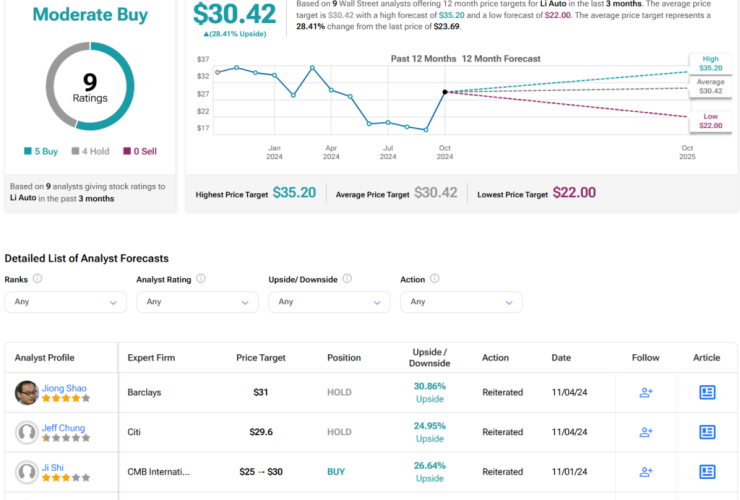Click Barclays $31 price target cell
Viewport: 740px width, 500px height.
[x=261, y=392]
